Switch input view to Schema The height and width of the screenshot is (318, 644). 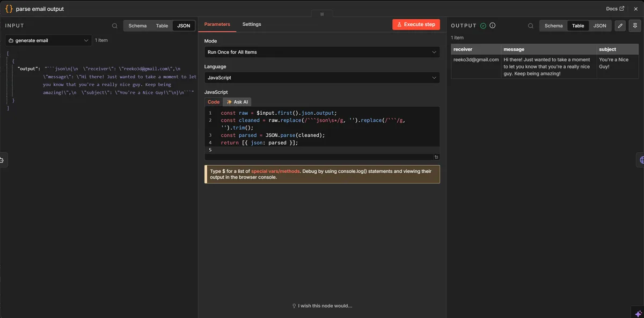click(137, 25)
